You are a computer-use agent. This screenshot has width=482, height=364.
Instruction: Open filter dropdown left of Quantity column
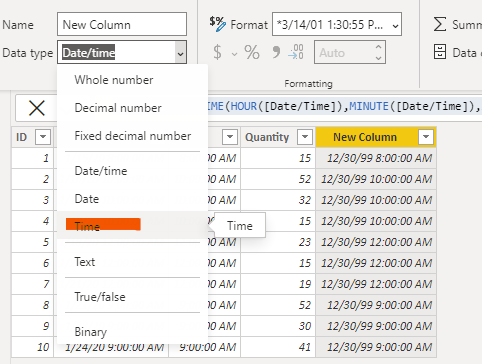(x=230, y=137)
